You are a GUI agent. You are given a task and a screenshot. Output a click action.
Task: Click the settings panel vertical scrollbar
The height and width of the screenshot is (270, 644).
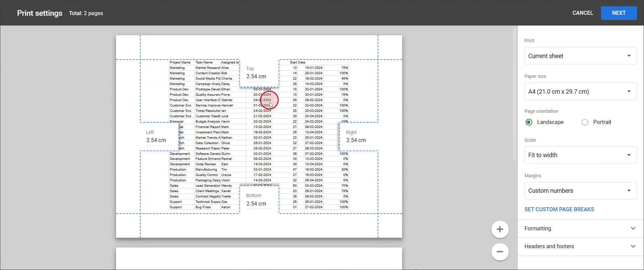point(515,94)
